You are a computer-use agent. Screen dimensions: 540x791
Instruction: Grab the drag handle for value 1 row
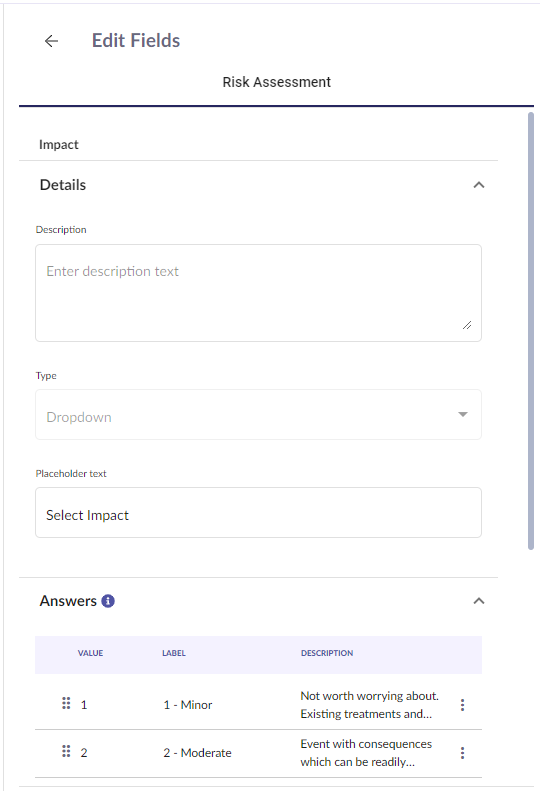(x=66, y=703)
